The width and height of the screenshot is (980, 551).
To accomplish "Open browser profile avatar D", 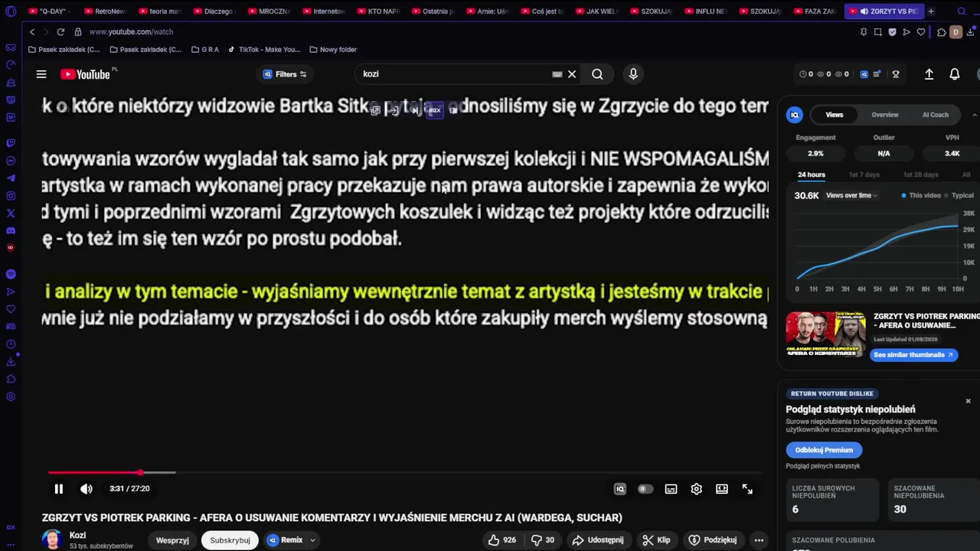I will tap(955, 32).
